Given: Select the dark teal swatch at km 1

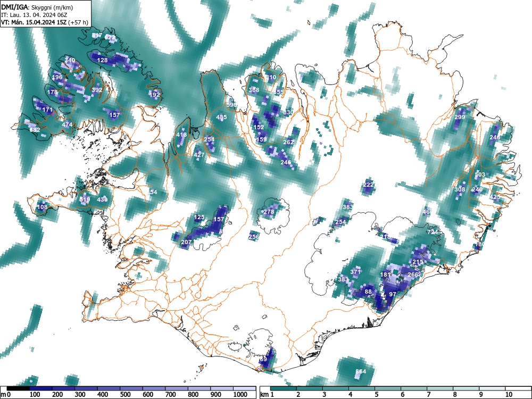Looking at the screenshot, I should (x=284, y=388).
